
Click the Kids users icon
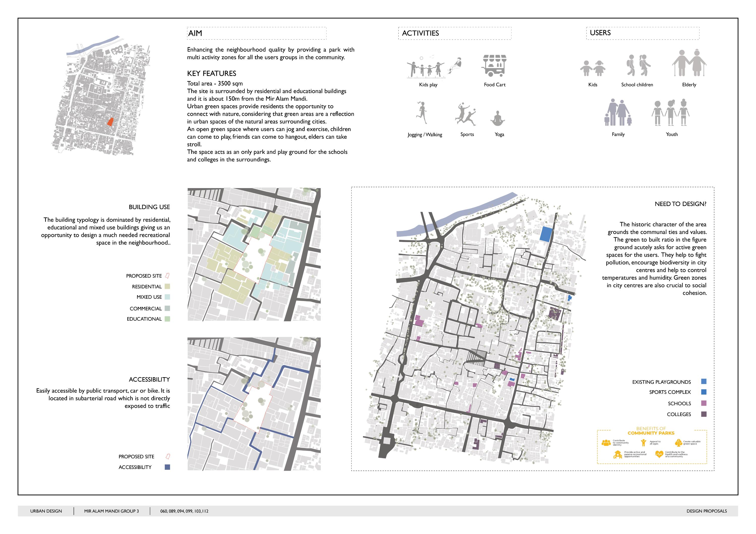(592, 69)
